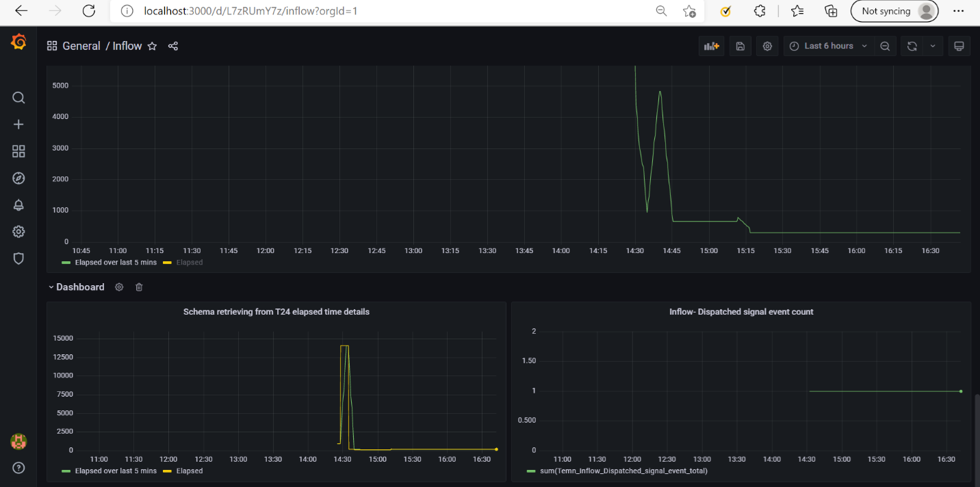980x487 pixels.
Task: Open the Dashboards menu in sidebar
Action: coord(18,152)
